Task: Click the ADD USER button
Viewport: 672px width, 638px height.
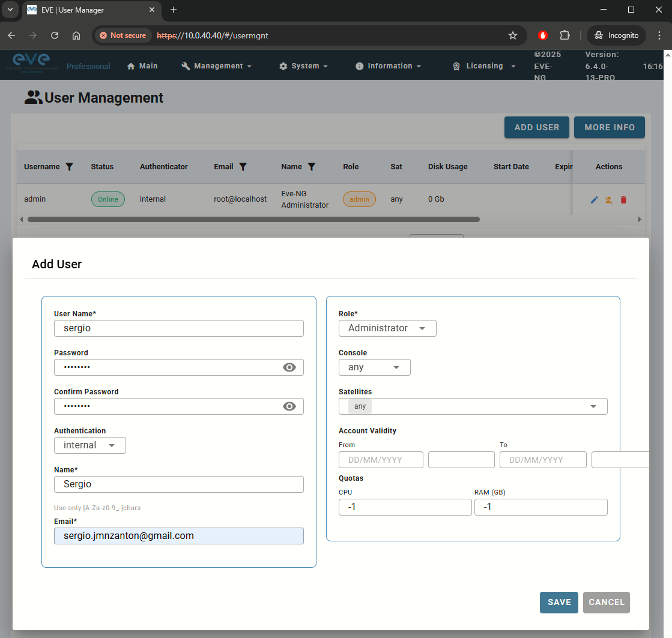Action: (x=536, y=127)
